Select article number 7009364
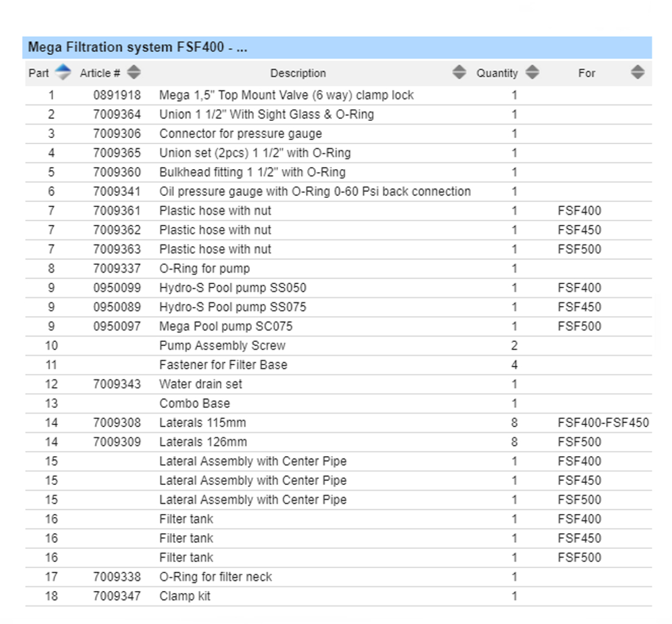The image size is (672, 624). click(117, 114)
